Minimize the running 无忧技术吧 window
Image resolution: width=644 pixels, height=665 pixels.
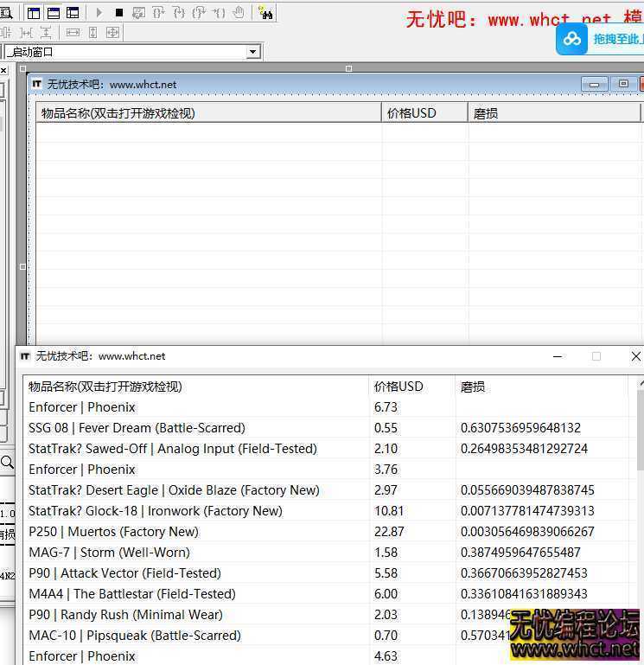pos(558,356)
